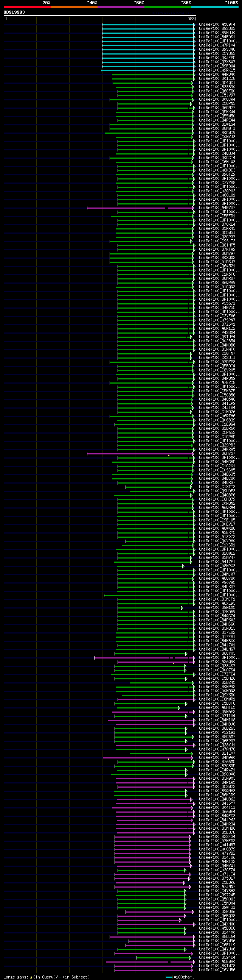Select hit UniRef100_B9SUD3
The image size is (242, 980).
click(x=217, y=28)
